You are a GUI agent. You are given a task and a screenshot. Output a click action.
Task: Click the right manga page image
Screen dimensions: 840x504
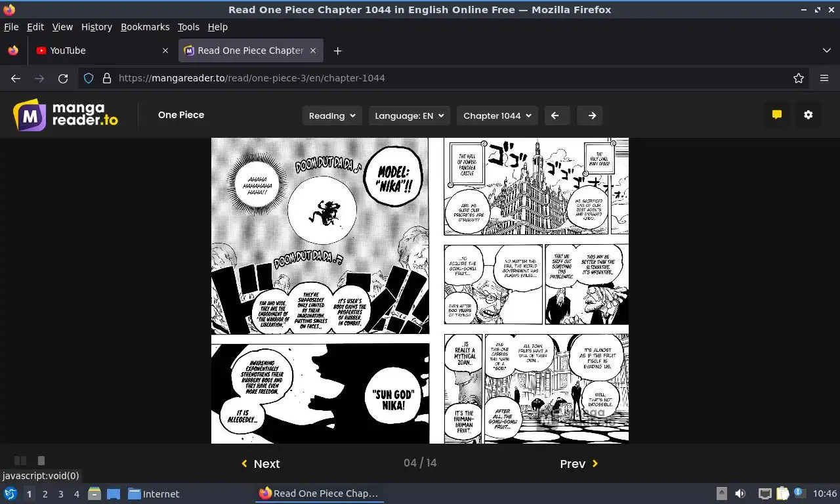[536, 291]
